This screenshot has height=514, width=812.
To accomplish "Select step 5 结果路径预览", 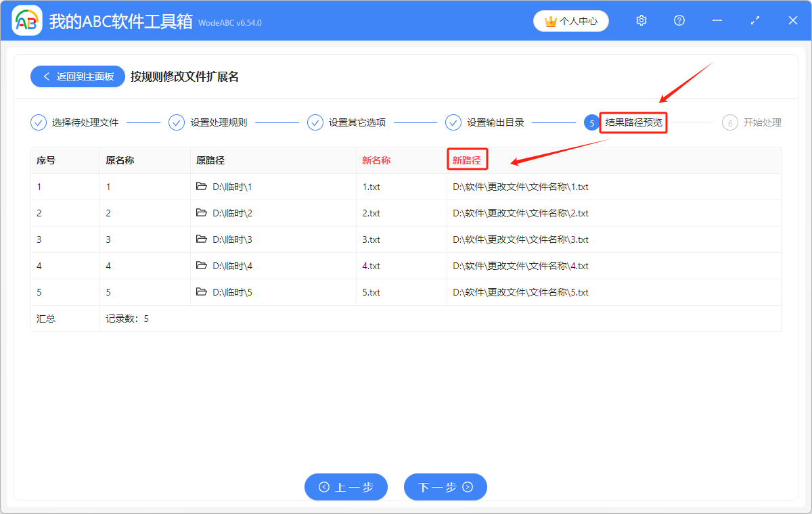I will (x=633, y=122).
